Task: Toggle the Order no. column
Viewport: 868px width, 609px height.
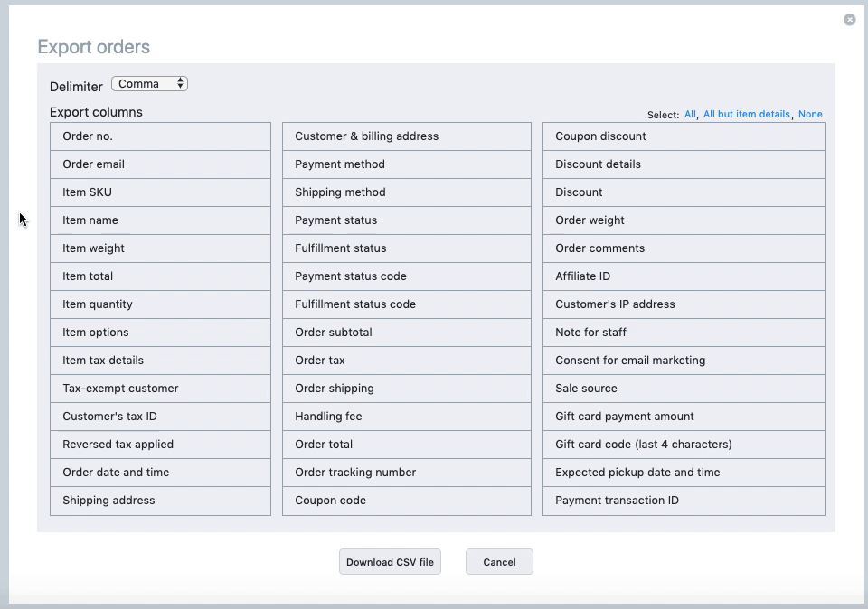Action: click(x=161, y=136)
